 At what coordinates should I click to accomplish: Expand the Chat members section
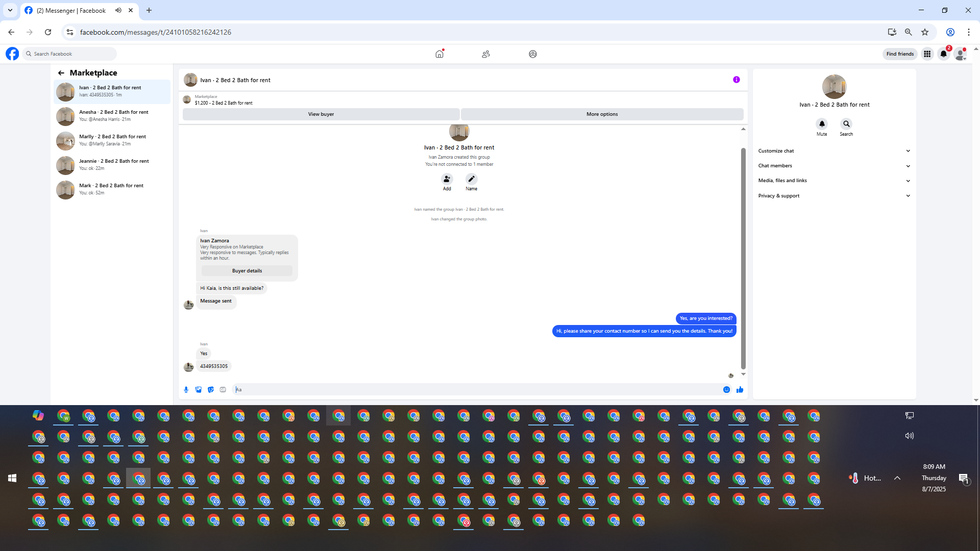834,166
